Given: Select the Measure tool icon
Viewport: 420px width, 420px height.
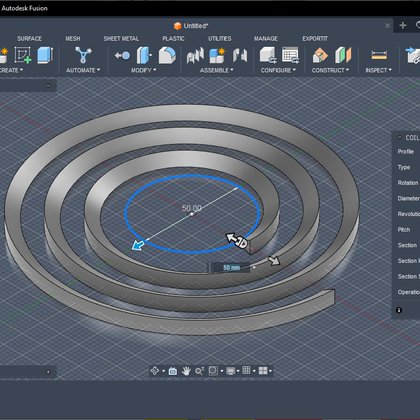Looking at the screenshot, I should 379,55.
